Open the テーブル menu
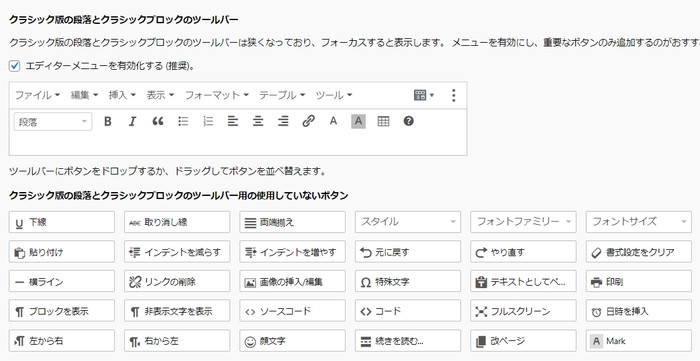The image size is (700, 361). pyautogui.click(x=282, y=95)
